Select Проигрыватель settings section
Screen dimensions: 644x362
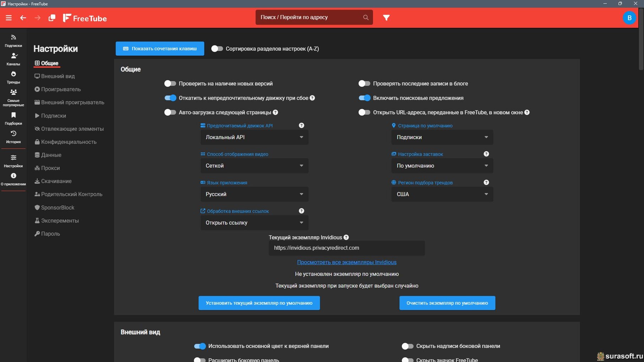[x=58, y=89]
